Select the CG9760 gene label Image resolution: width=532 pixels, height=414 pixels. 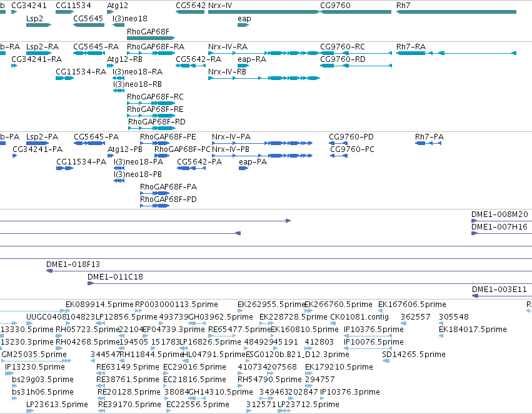click(335, 6)
